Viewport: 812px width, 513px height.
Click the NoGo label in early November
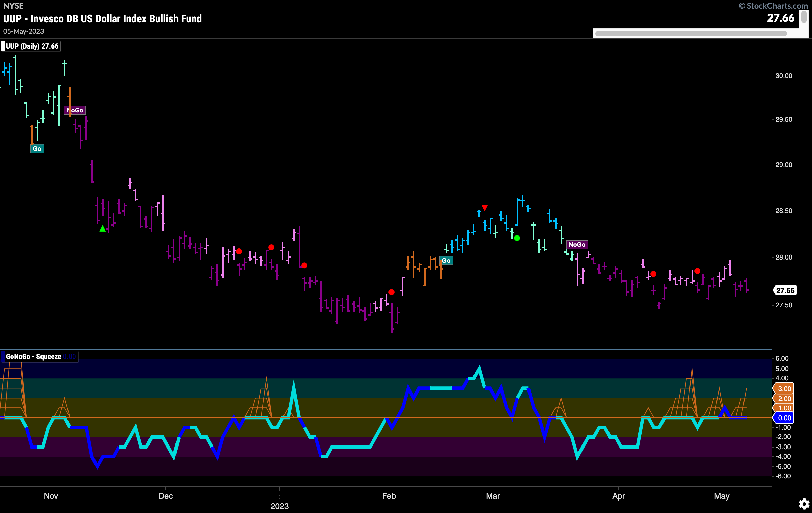click(x=75, y=110)
